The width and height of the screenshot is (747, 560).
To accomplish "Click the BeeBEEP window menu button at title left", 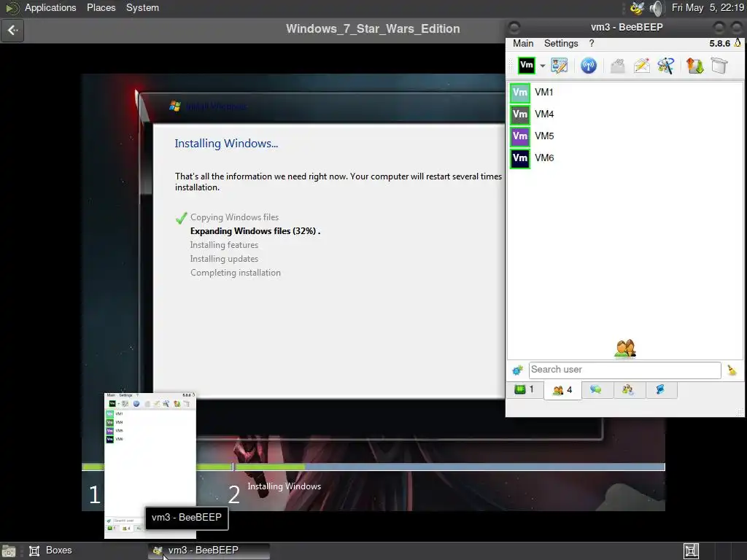I will 514,27.
